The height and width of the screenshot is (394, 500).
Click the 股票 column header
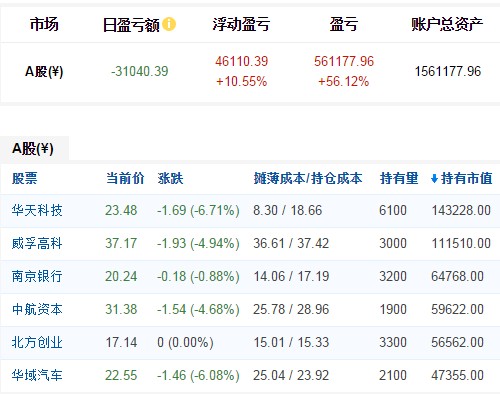pos(25,179)
